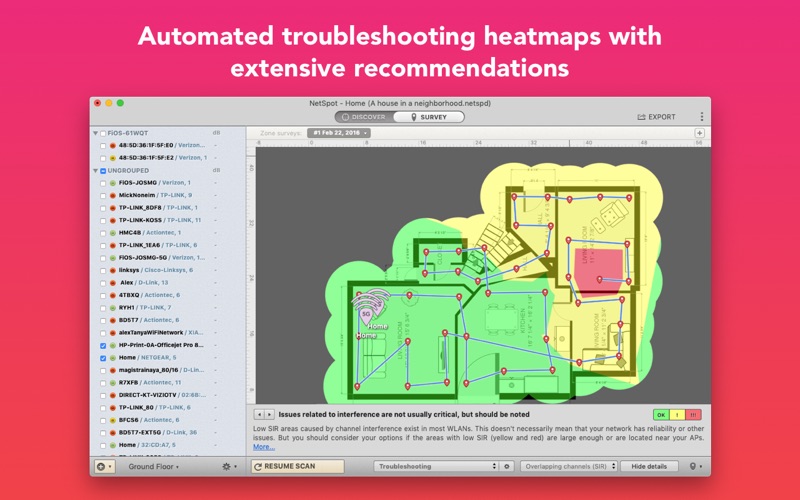Open the Ground Floor zone dropdown

click(153, 466)
